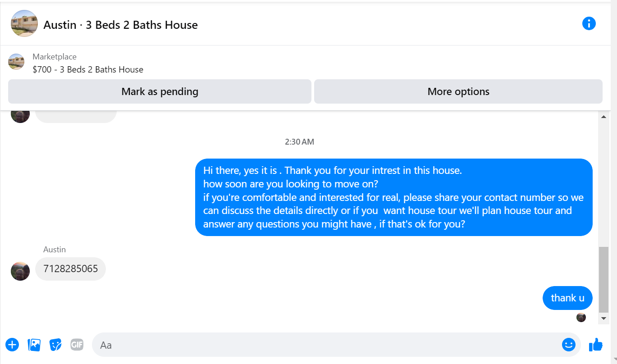The image size is (617, 364).
Task: Send a thumbs up like
Action: [x=595, y=345]
